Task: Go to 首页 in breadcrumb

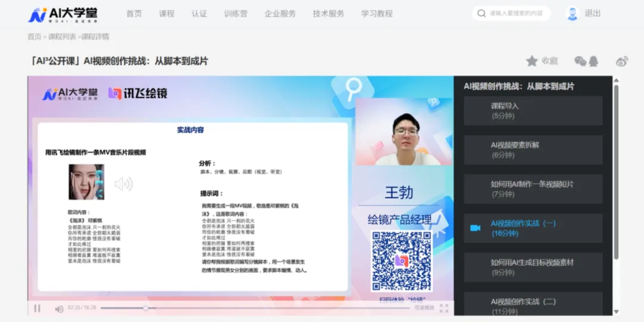Action: click(34, 36)
